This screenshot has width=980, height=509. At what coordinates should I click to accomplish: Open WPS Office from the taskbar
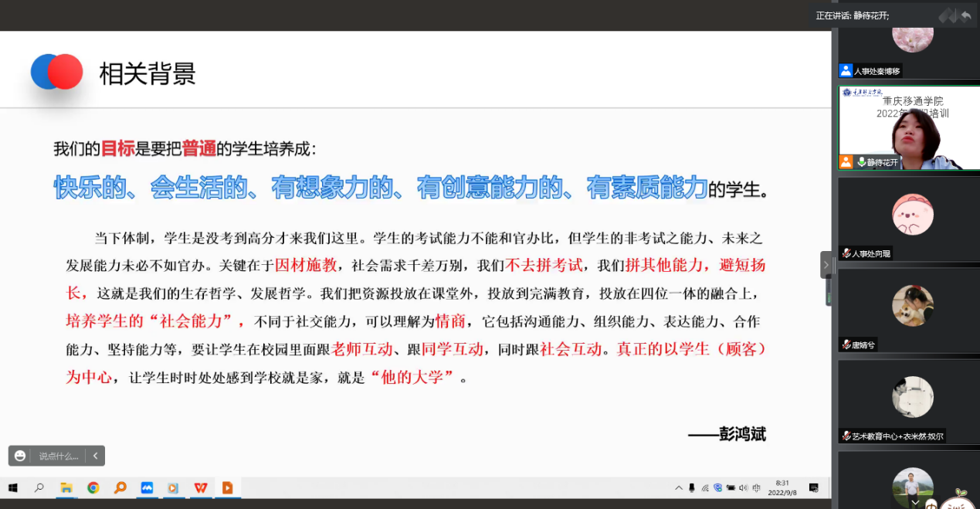[200, 487]
